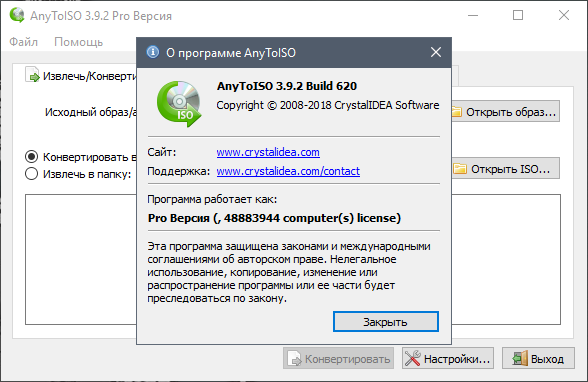This screenshot has height=382, width=588.
Task: Close the О программе dialog with X
Action: coord(436,52)
